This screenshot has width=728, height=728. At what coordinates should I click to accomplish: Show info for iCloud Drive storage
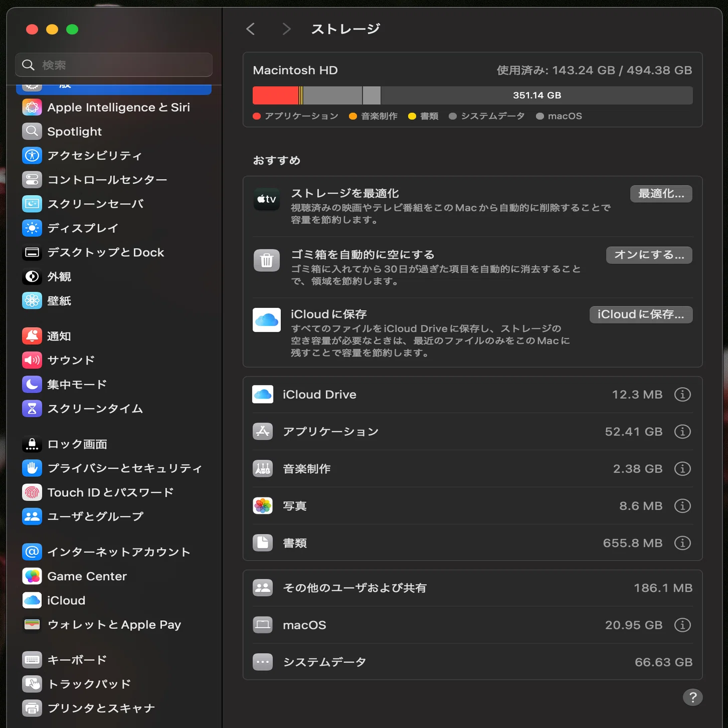682,395
